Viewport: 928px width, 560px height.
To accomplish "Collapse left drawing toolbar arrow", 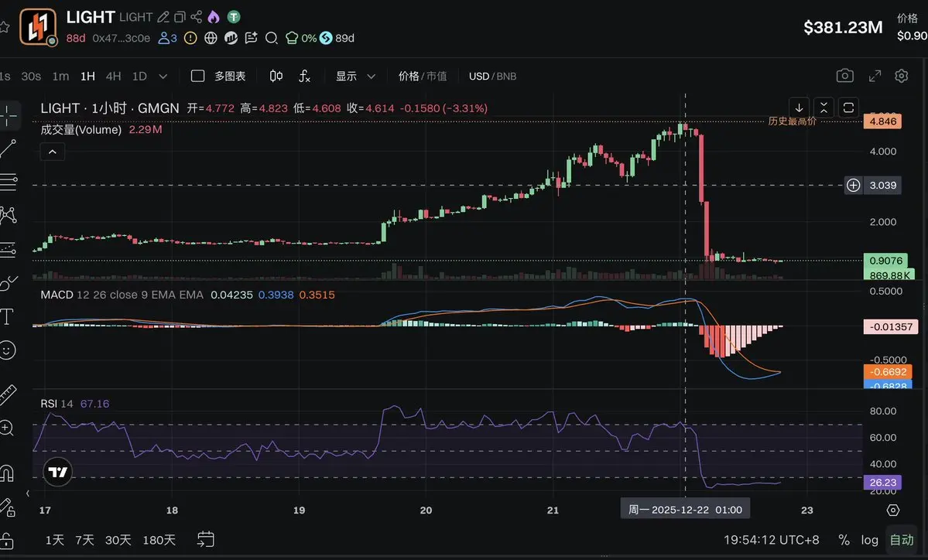I will pyautogui.click(x=27, y=493).
